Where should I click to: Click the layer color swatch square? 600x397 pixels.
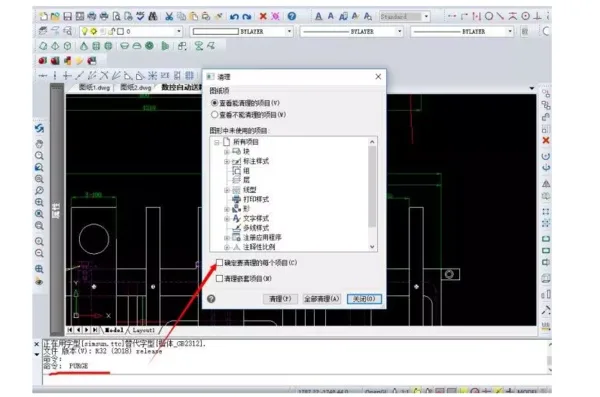[x=120, y=31]
